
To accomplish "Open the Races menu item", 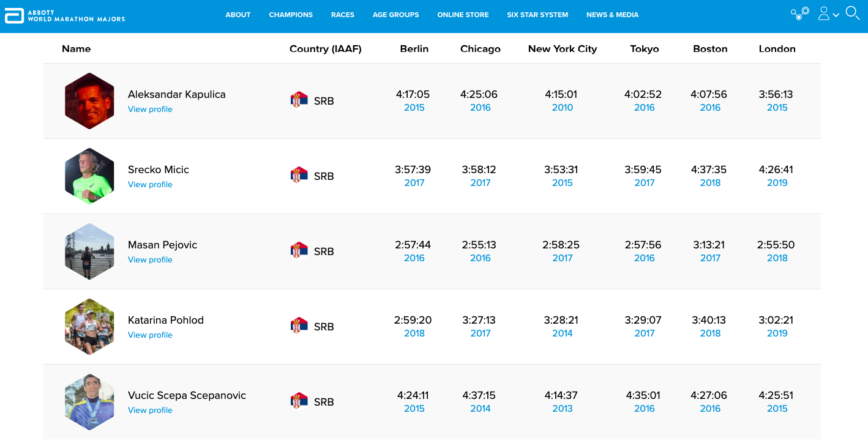I will (x=343, y=15).
